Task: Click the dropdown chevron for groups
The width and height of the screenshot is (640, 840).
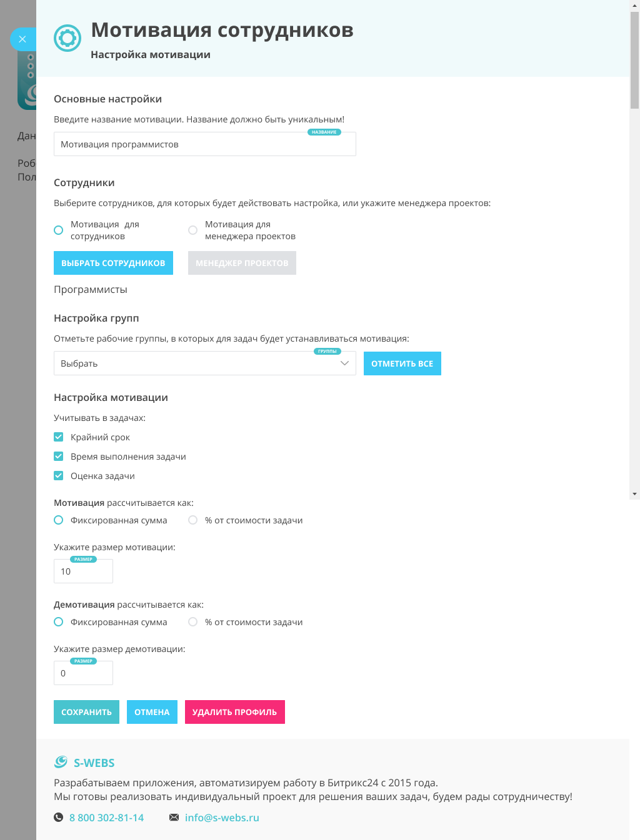Action: 344,363
